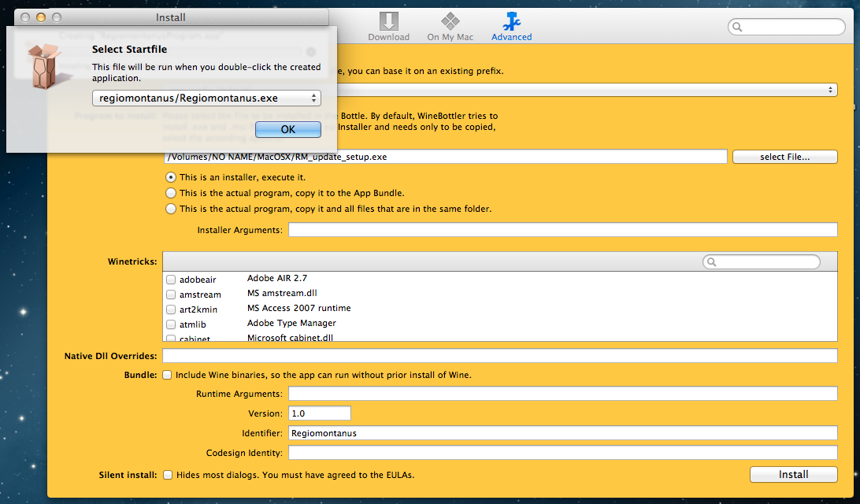Select 'MS amstream.dll' row text
This screenshot has height=504, width=860.
282,293
